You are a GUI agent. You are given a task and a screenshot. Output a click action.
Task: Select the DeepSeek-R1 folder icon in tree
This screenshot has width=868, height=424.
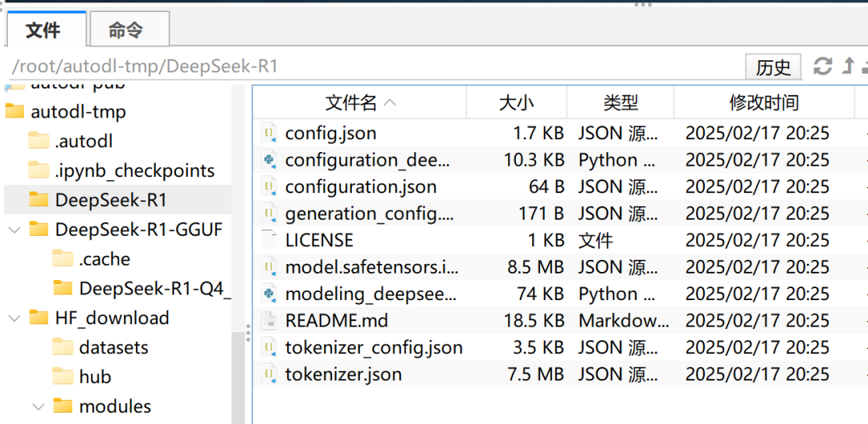(39, 200)
